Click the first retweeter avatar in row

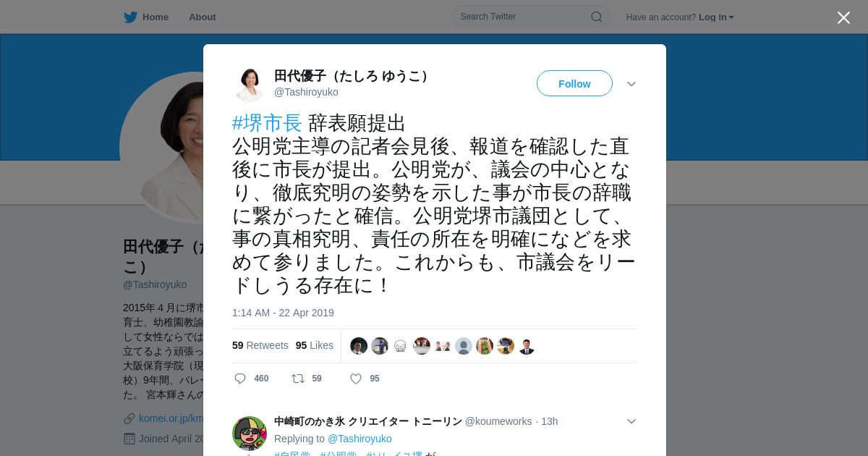(x=359, y=346)
